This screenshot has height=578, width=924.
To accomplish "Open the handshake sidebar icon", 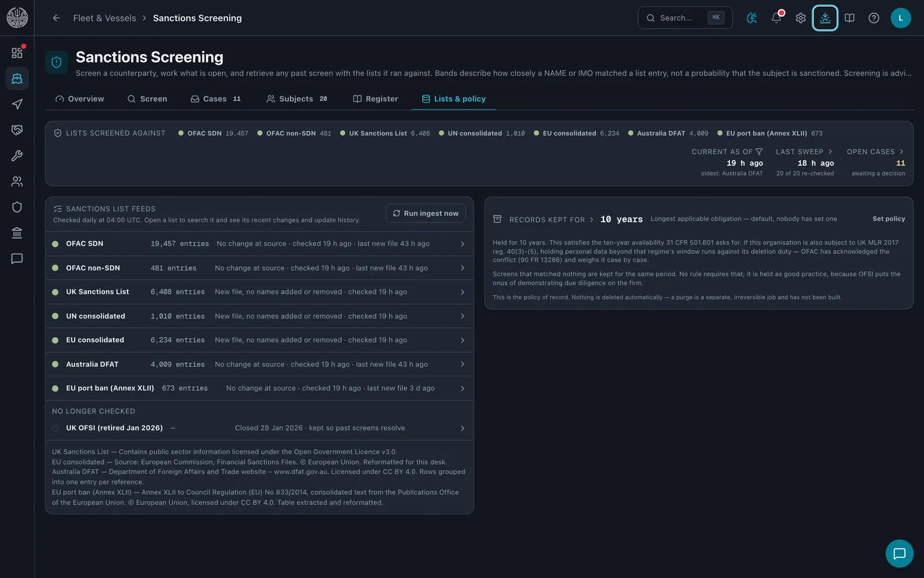I will 17,130.
